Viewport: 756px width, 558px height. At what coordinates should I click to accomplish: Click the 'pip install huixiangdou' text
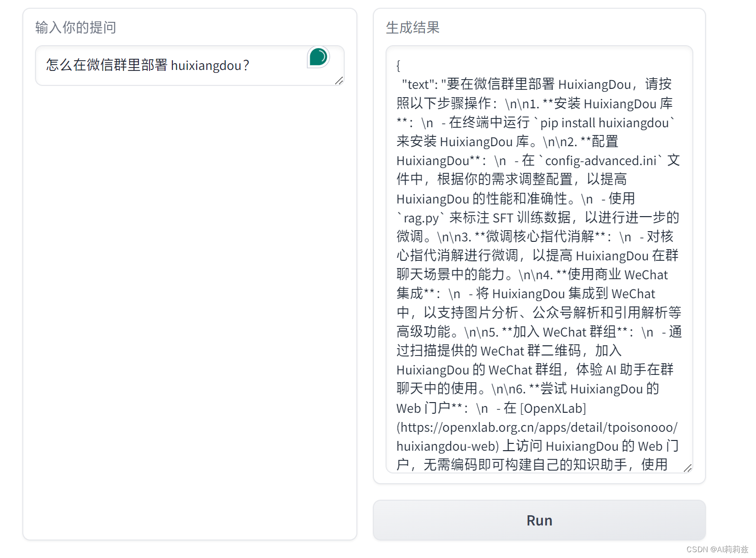605,123
